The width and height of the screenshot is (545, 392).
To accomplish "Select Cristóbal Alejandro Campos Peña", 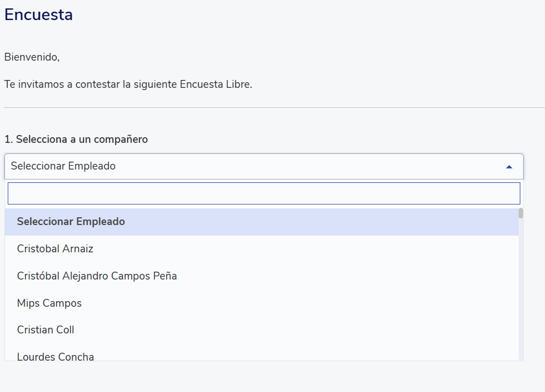I will click(97, 276).
